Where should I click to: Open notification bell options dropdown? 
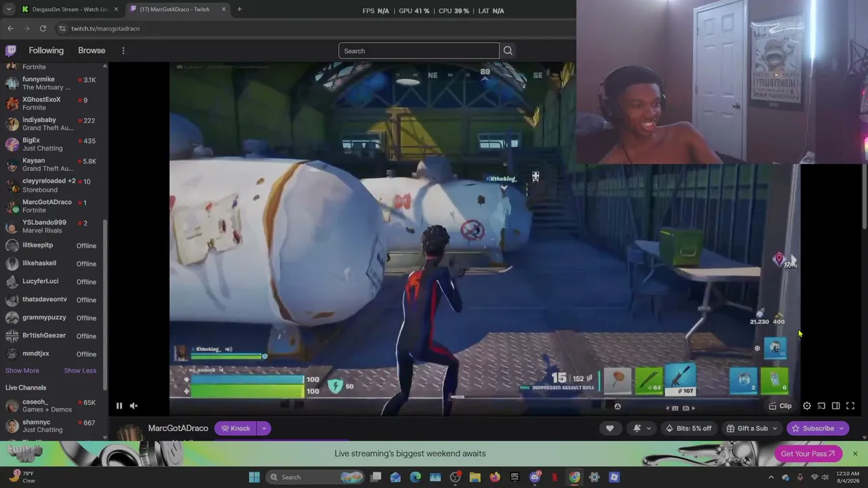[641, 428]
